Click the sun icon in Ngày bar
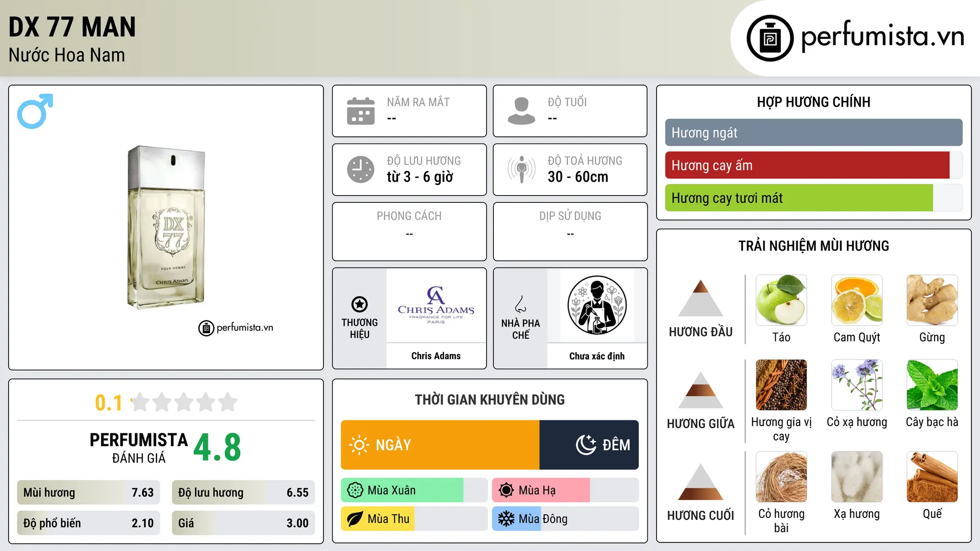This screenshot has height=551, width=980. [359, 445]
